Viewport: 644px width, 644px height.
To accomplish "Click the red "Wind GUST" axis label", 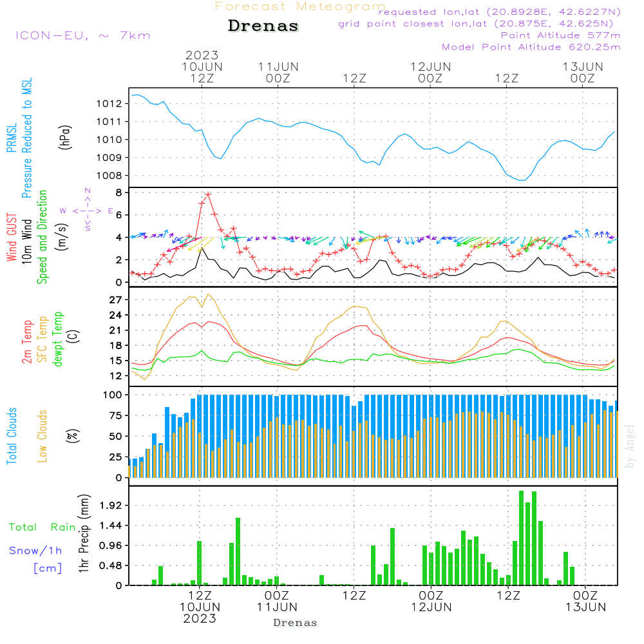I will (12, 237).
